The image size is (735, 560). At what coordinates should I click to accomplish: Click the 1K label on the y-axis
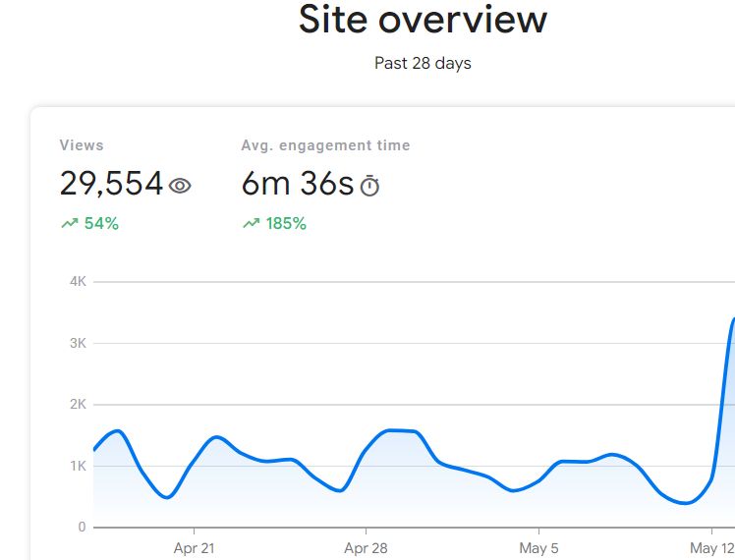tap(77, 466)
